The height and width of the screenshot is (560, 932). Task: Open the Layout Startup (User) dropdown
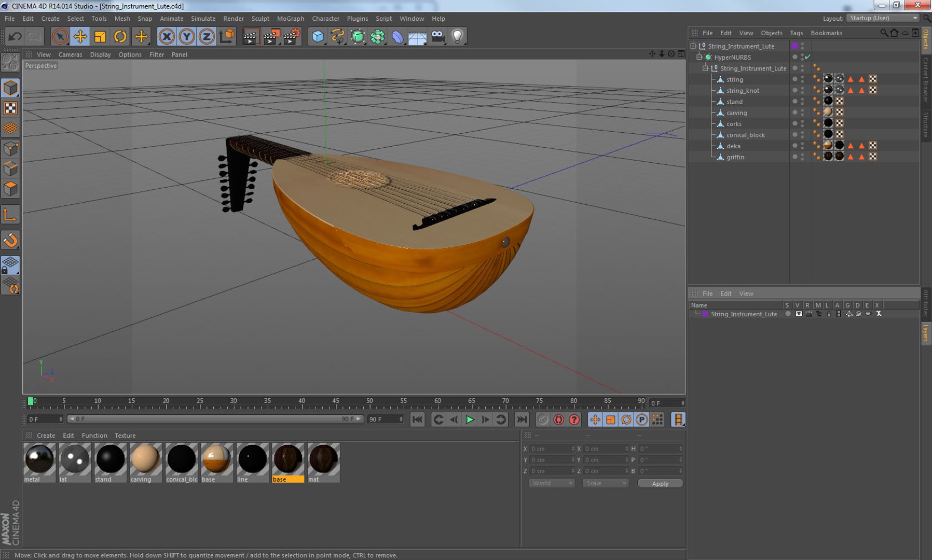883,18
